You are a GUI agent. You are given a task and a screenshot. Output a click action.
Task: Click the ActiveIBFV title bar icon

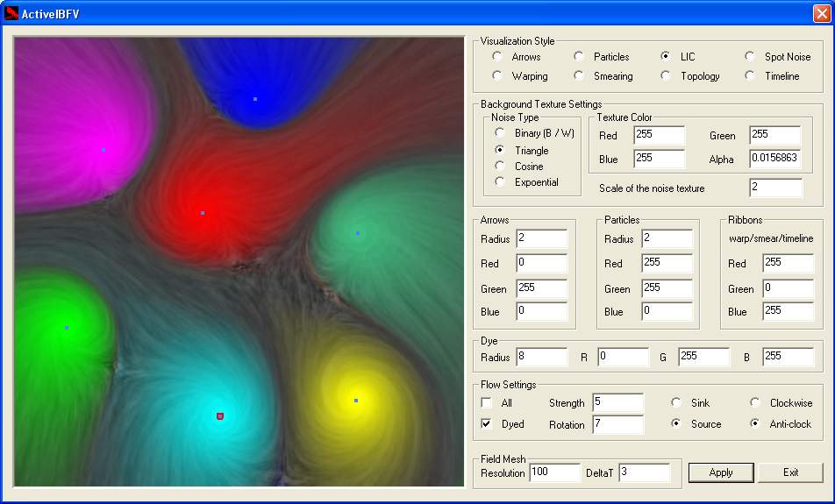pyautogui.click(x=11, y=13)
